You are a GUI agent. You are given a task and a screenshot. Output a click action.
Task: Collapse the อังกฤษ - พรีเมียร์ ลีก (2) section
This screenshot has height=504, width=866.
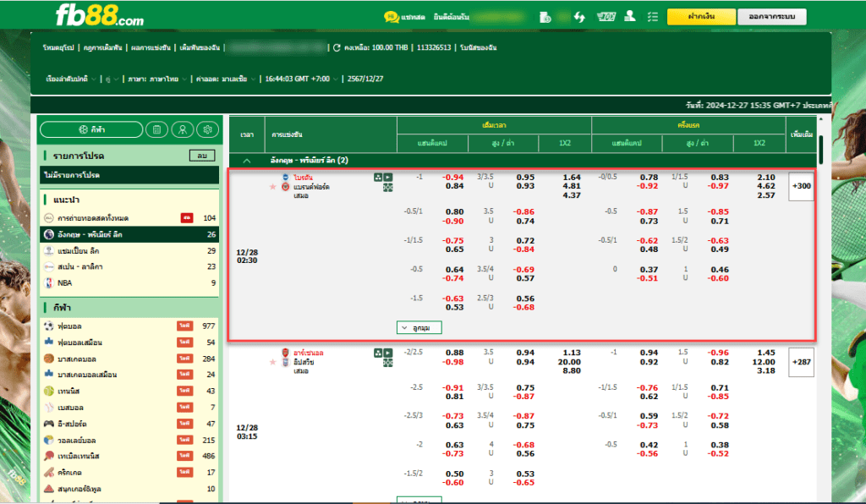coord(247,161)
